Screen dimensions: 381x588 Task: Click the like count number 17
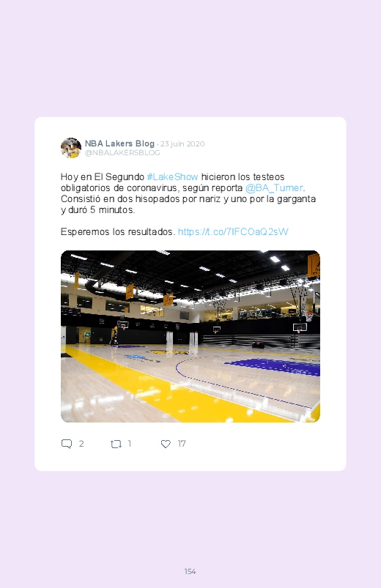pos(182,444)
